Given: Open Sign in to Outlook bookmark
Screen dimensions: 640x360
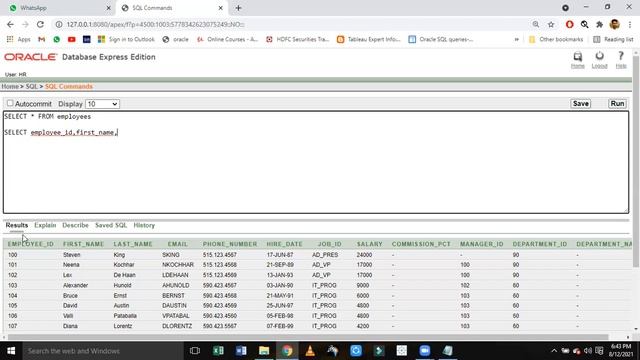Looking at the screenshot, I should click(x=126, y=39).
